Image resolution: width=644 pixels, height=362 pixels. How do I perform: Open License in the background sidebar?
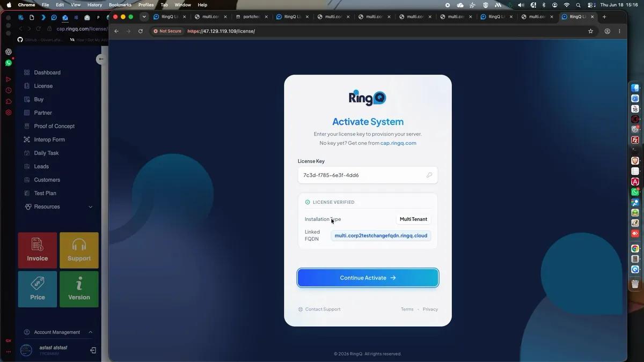point(43,86)
